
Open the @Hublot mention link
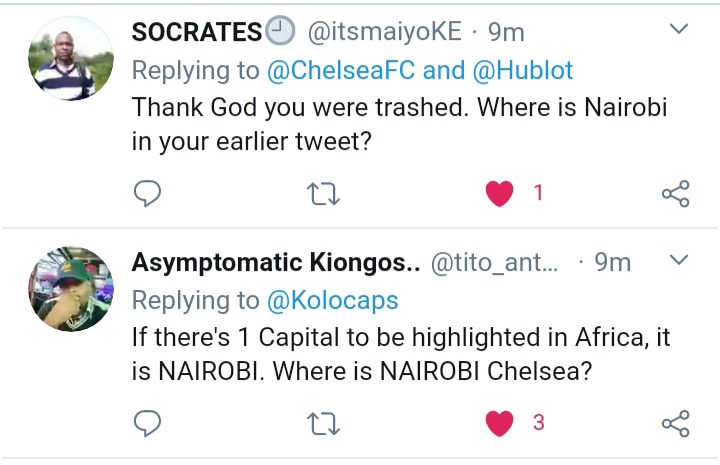point(538,70)
